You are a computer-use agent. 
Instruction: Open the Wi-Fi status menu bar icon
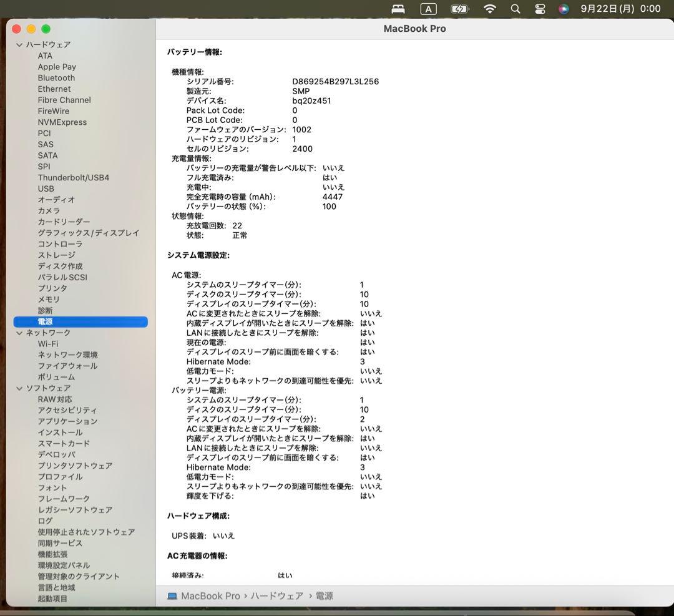[490, 9]
